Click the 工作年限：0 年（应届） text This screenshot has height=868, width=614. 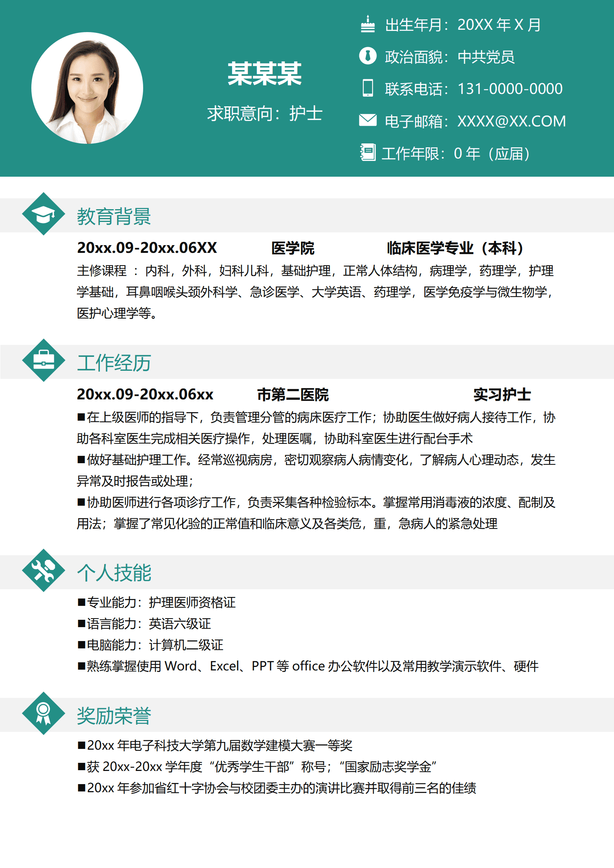click(456, 153)
